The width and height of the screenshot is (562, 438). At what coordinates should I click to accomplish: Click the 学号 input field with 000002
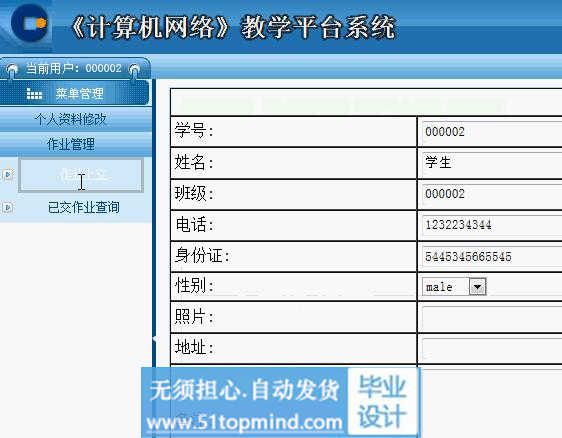[x=492, y=132]
